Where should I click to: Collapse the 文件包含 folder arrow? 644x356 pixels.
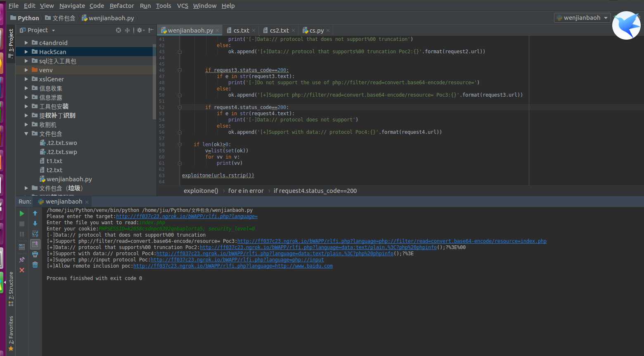click(26, 133)
